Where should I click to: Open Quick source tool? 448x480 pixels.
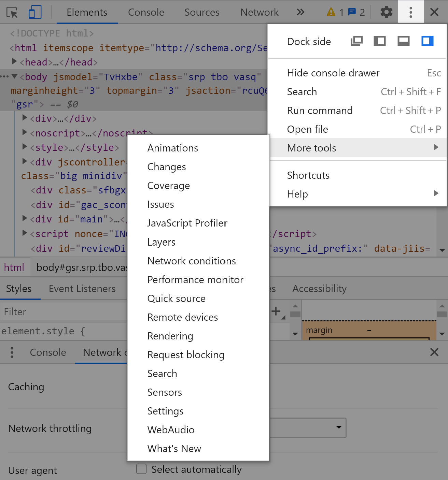198,298
